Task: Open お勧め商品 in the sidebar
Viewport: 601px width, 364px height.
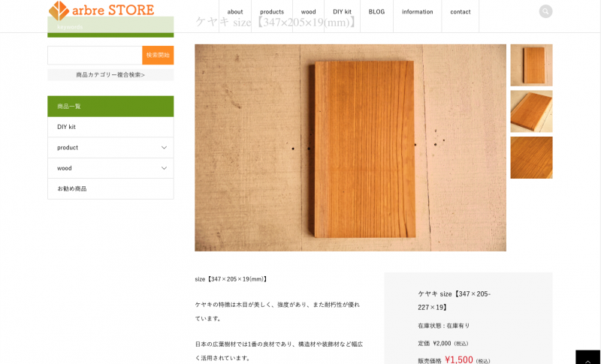Action: point(110,188)
